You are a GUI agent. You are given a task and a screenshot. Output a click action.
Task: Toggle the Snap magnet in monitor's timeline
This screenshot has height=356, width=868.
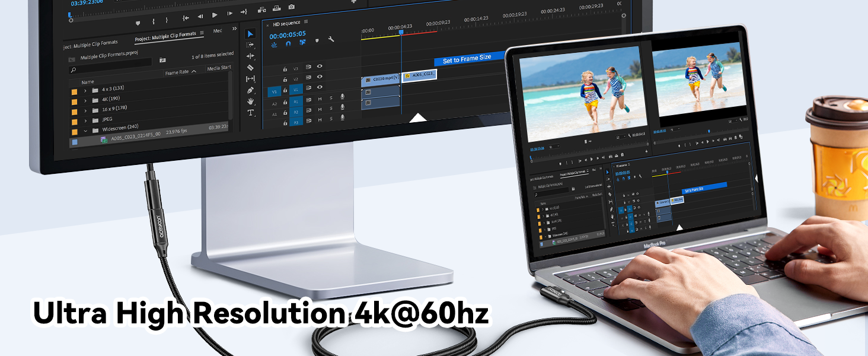[x=288, y=43]
